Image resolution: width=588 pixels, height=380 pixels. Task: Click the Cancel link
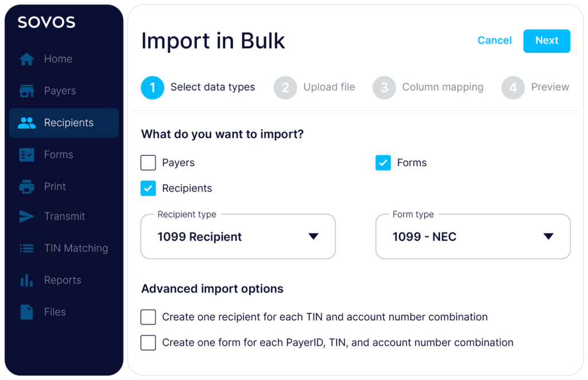(x=494, y=41)
